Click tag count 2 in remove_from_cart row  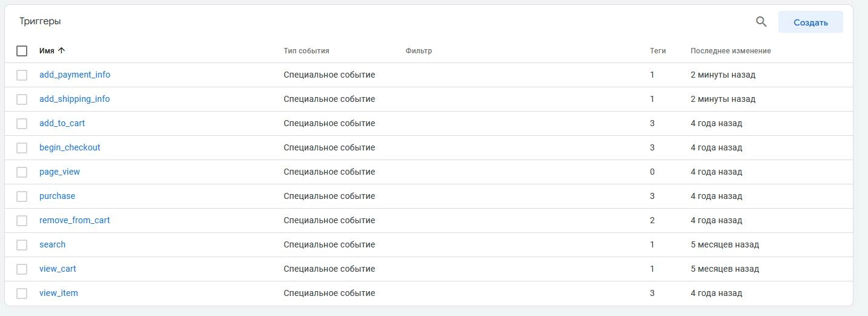tap(652, 220)
